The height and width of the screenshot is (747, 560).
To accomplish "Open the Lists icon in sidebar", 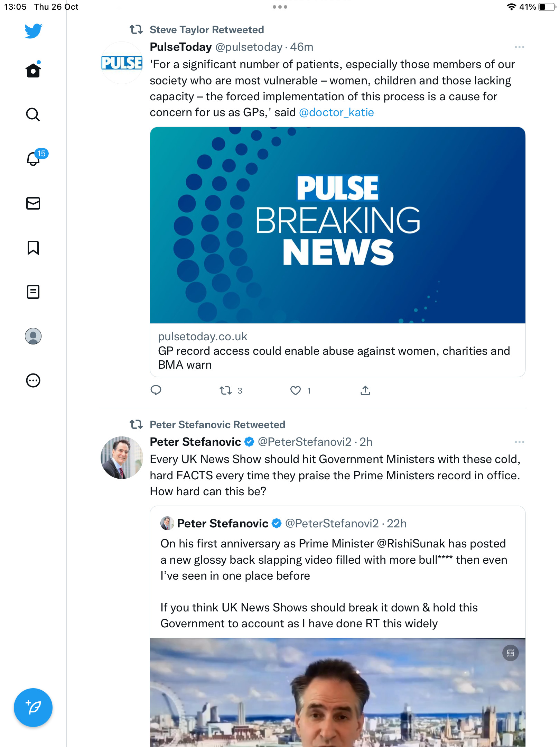I will [x=33, y=292].
